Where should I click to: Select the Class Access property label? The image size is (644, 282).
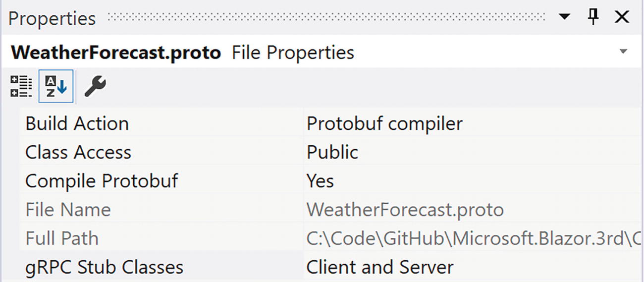tap(78, 152)
